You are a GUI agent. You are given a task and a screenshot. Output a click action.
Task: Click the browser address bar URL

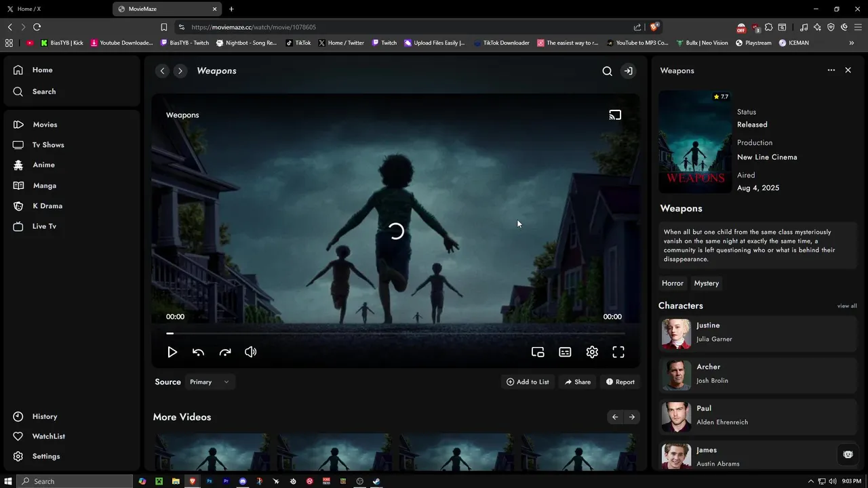click(x=254, y=27)
